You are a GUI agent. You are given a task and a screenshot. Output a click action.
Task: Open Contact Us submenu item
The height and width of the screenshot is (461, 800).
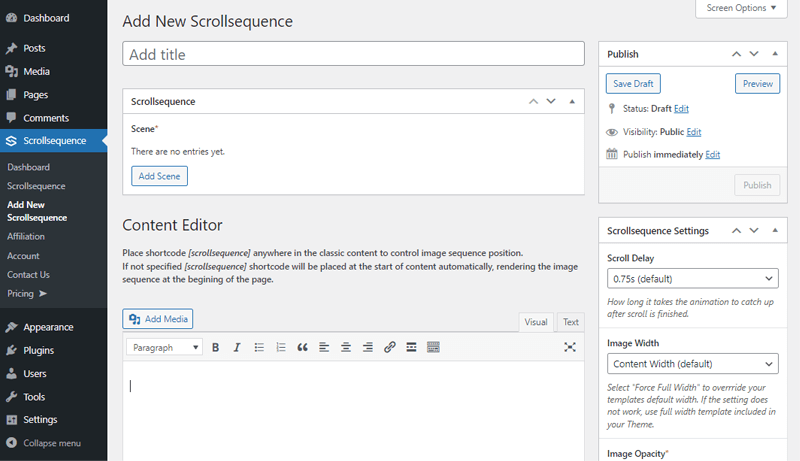(29, 275)
